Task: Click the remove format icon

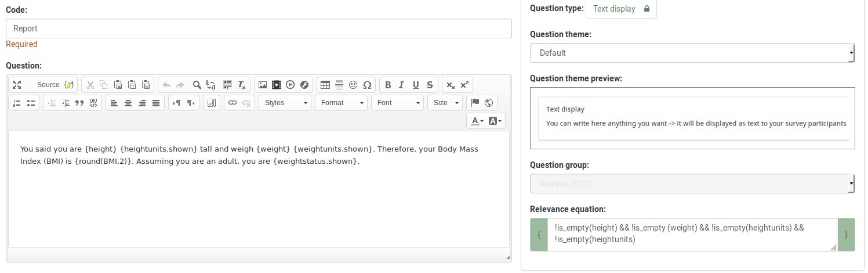Action: click(242, 85)
